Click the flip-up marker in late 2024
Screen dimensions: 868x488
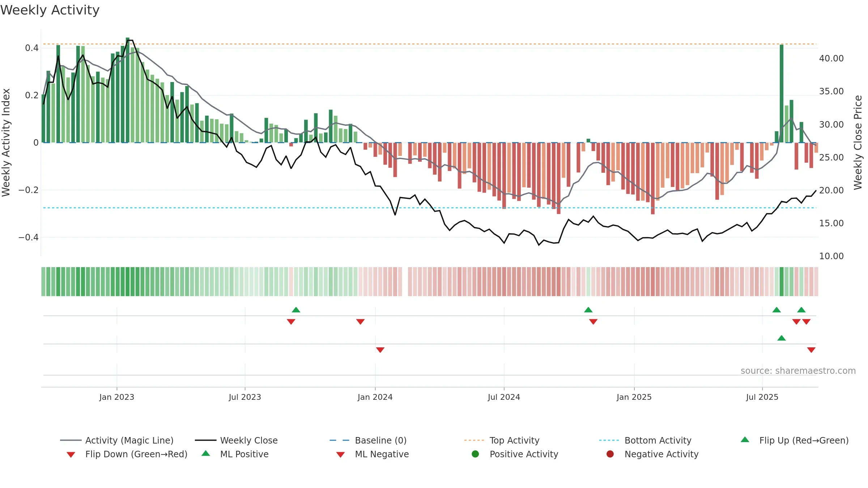tap(588, 310)
